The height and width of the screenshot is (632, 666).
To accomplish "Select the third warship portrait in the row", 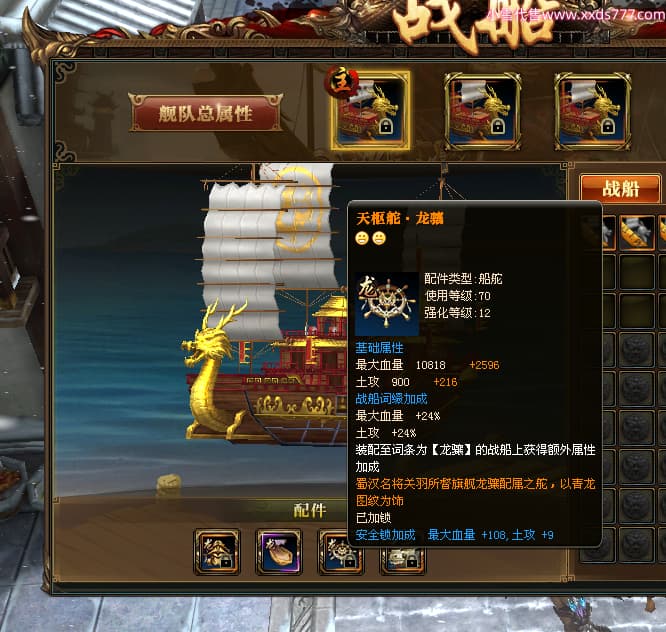I will 593,111.
